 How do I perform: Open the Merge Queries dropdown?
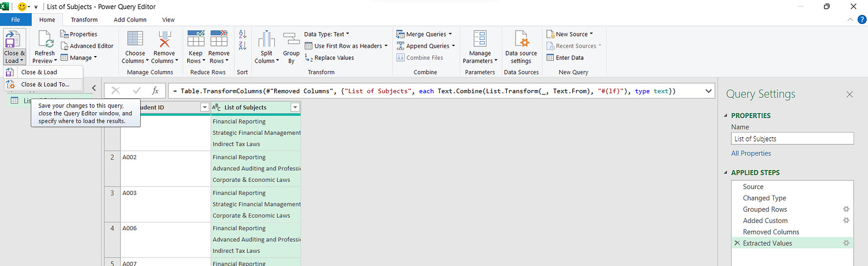click(x=425, y=34)
